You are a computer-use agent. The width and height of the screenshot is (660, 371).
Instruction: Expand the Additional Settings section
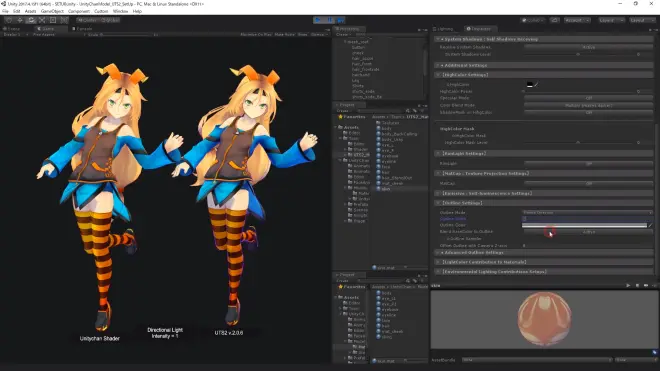click(x=544, y=65)
